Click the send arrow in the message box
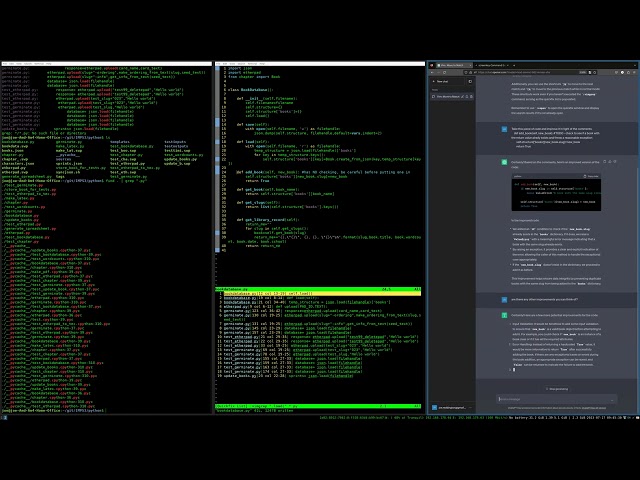Viewport: 640px width, 480px height. point(612,400)
